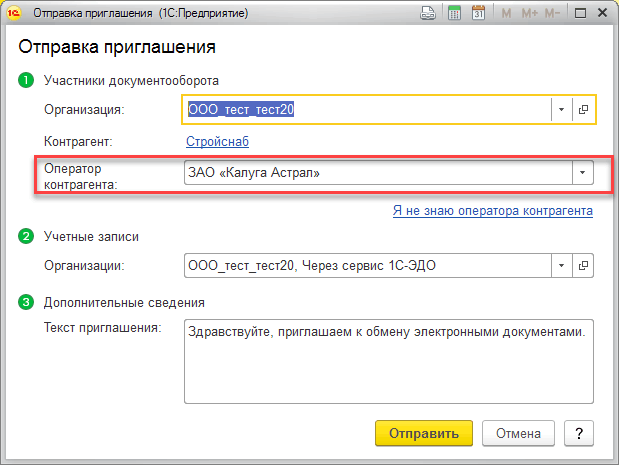Expand the Оператор контрагента dropdown

pos(582,173)
